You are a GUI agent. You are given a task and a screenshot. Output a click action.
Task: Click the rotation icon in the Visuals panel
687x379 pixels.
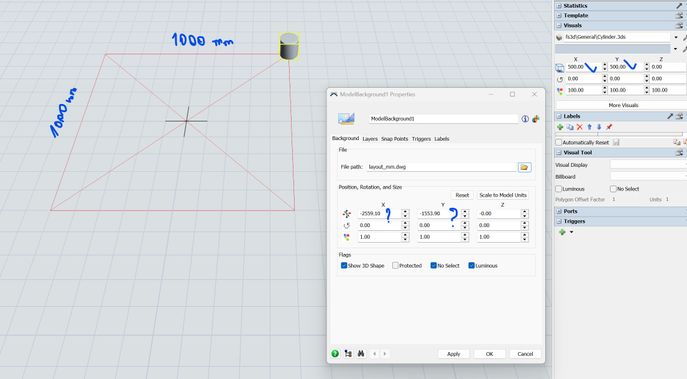tap(560, 79)
